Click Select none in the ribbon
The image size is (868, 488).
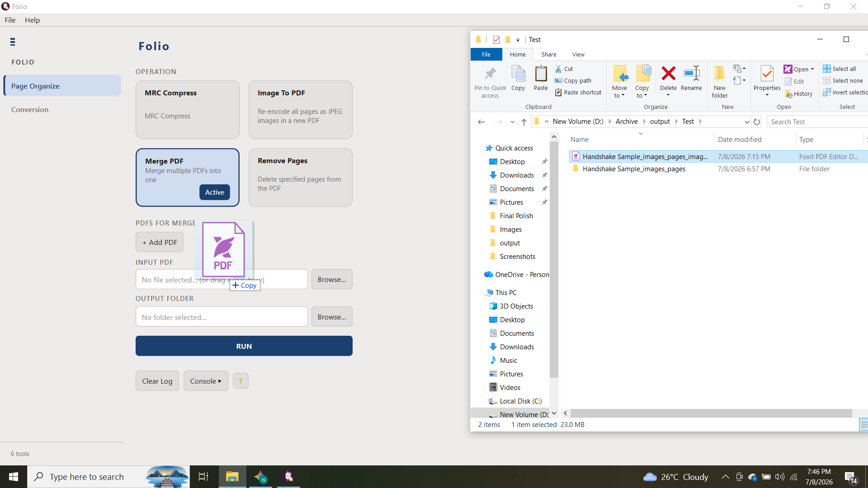click(x=843, y=80)
